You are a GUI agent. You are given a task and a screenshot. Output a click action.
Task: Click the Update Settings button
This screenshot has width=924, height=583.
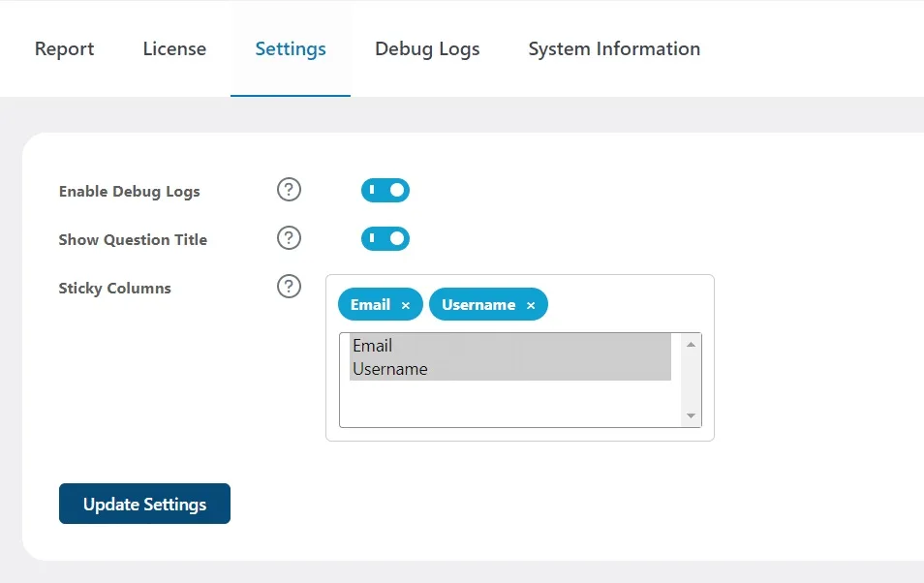(143, 504)
